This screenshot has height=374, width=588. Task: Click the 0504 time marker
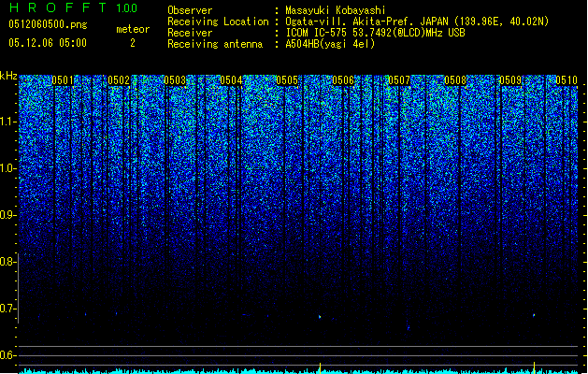click(x=231, y=80)
